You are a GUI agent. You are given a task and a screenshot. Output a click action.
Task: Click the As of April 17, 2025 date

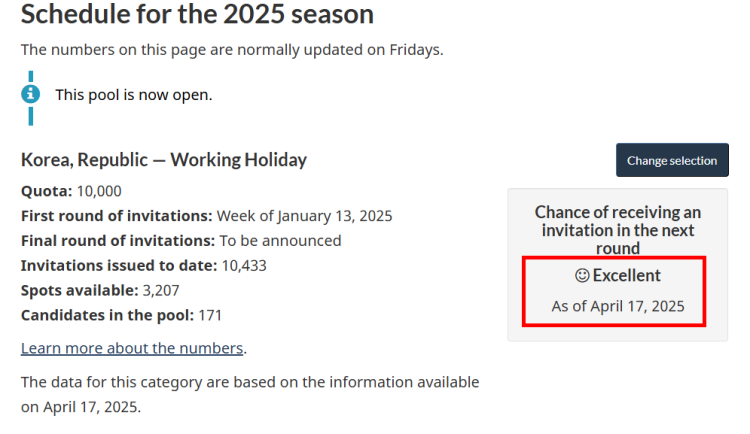tap(618, 306)
